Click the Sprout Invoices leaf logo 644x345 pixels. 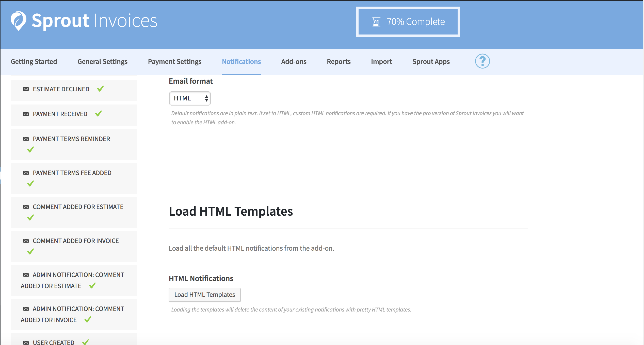point(18,21)
